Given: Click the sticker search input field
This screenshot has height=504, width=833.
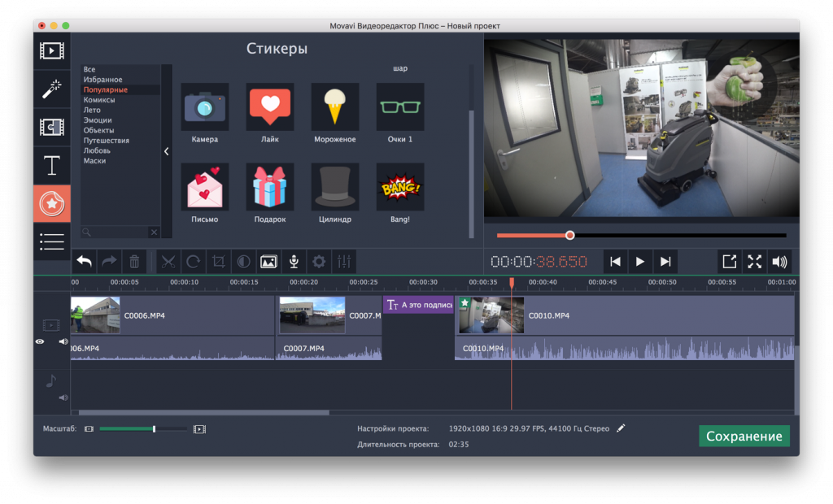Looking at the screenshot, I should click(x=115, y=232).
